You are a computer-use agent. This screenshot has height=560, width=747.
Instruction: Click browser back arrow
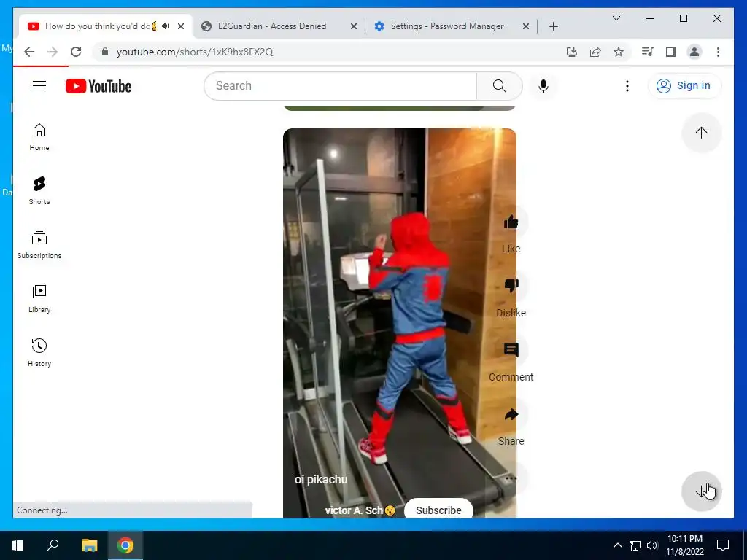click(x=29, y=52)
